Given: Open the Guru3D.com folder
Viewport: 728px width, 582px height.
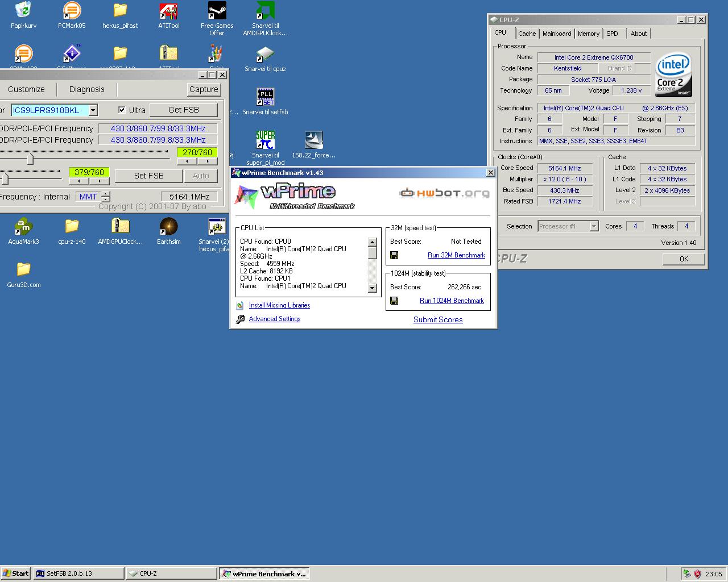Looking at the screenshot, I should (23, 270).
